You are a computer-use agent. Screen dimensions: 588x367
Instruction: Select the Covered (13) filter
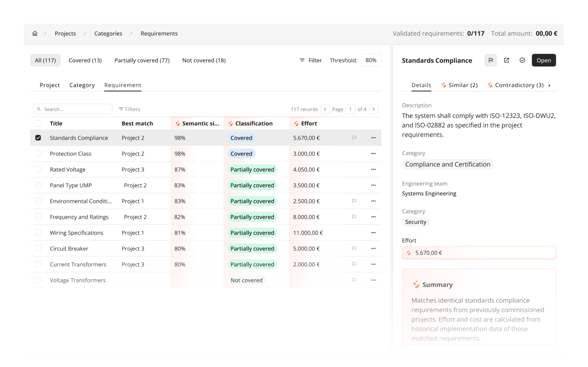(x=85, y=60)
